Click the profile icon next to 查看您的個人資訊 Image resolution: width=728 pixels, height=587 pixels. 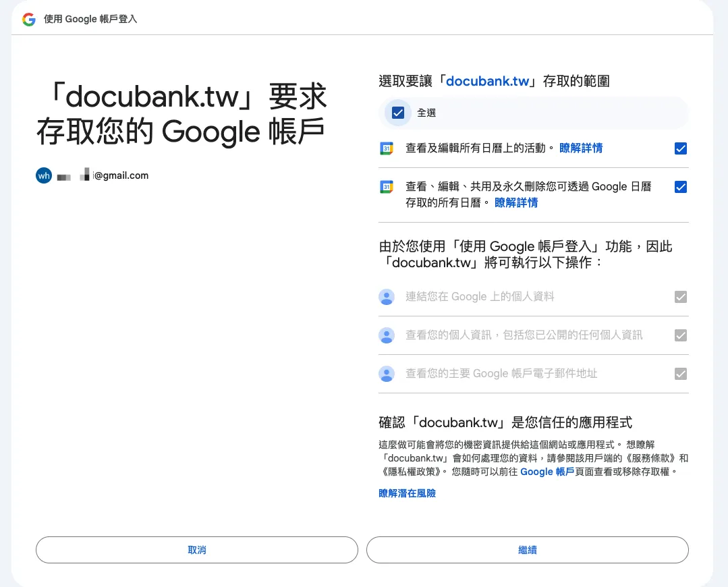pos(387,335)
